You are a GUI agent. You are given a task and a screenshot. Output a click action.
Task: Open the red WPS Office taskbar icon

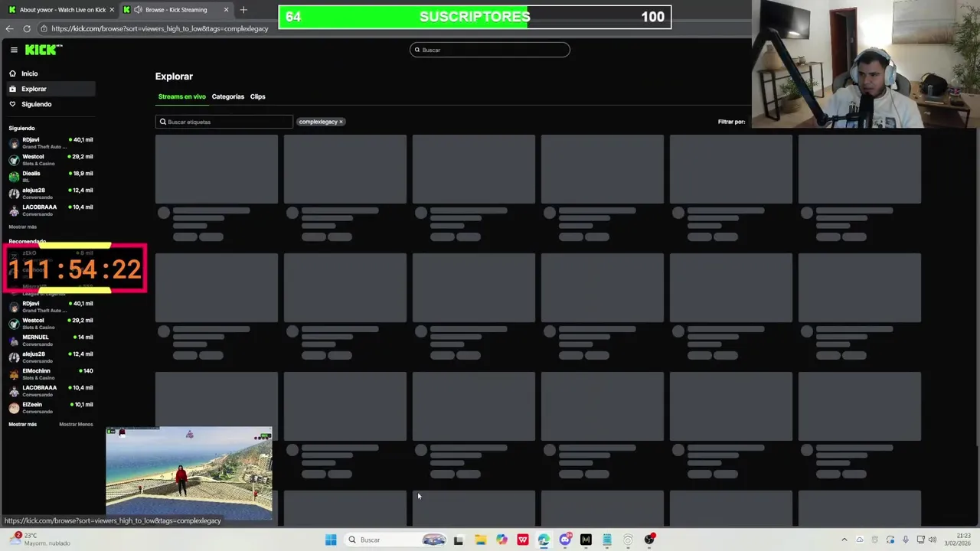[523, 540]
